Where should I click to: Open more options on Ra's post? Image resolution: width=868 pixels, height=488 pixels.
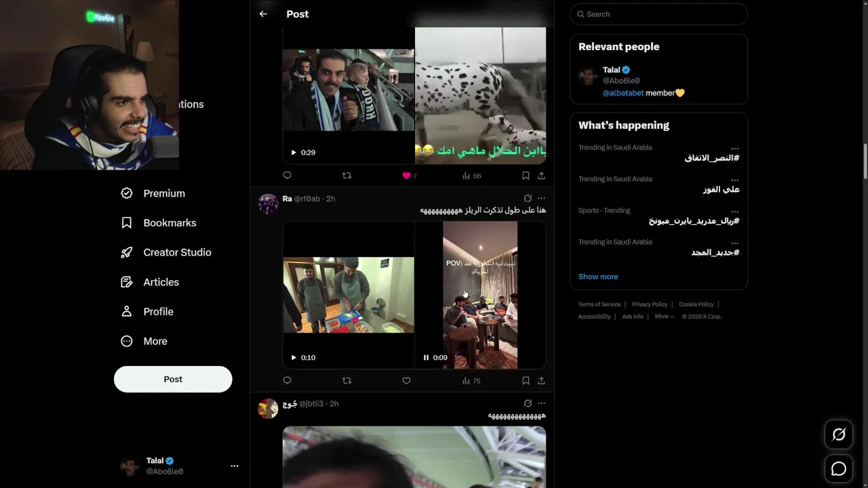click(x=541, y=199)
